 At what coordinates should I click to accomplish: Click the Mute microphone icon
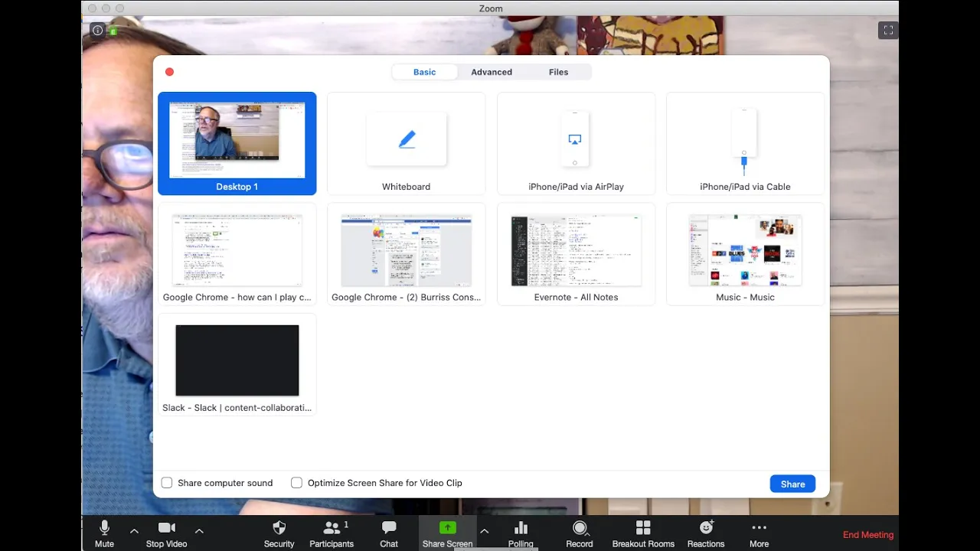(104, 528)
